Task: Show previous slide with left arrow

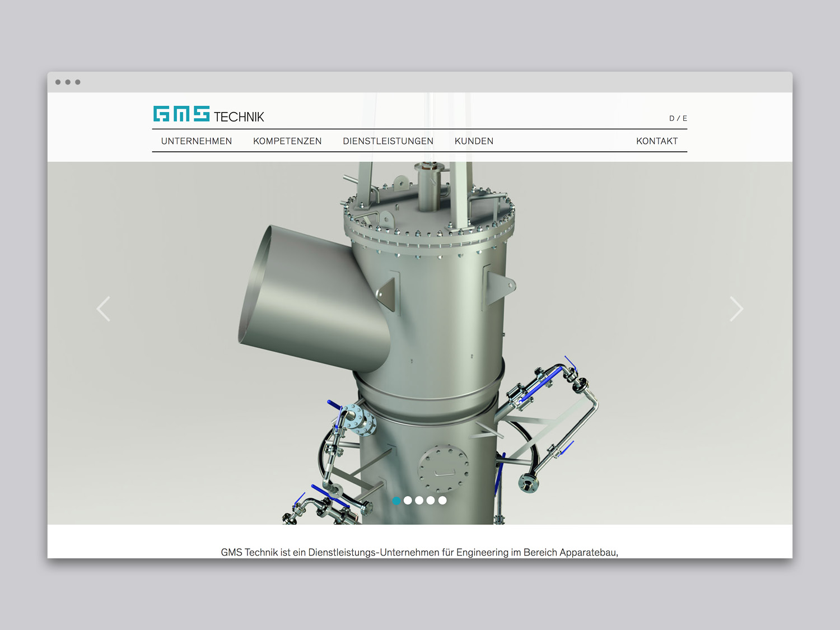Action: coord(104,309)
